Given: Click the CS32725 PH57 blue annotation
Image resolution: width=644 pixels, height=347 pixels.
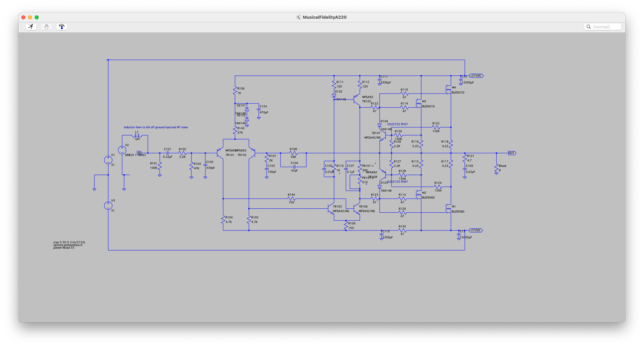Looking at the screenshot, I should pos(398,124).
